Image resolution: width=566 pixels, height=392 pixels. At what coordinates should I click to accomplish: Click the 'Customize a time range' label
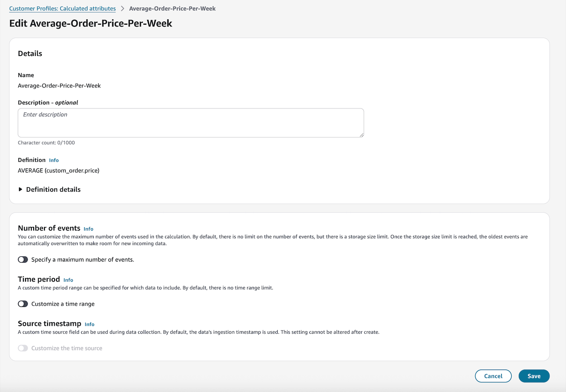63,304
